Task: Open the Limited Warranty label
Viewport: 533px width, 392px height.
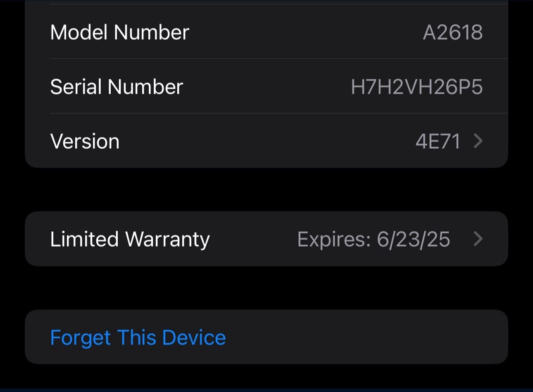Action: click(130, 239)
